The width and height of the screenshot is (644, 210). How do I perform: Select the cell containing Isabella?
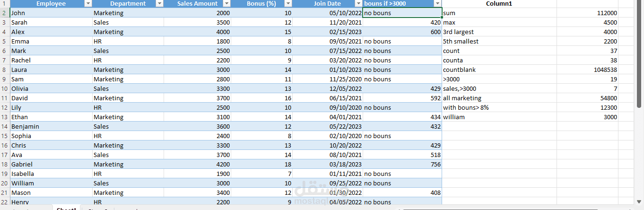pos(51,174)
